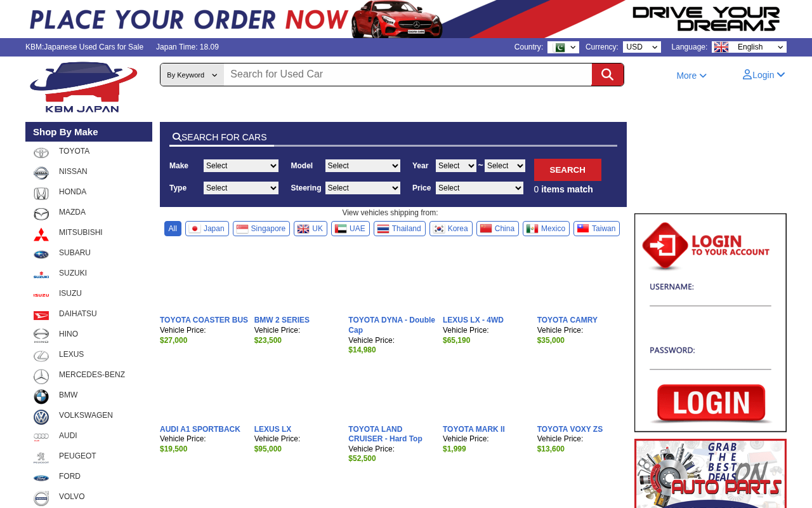812x508 pixels.
Task: Click the Mercedes-Benz logo icon
Action: [41, 376]
